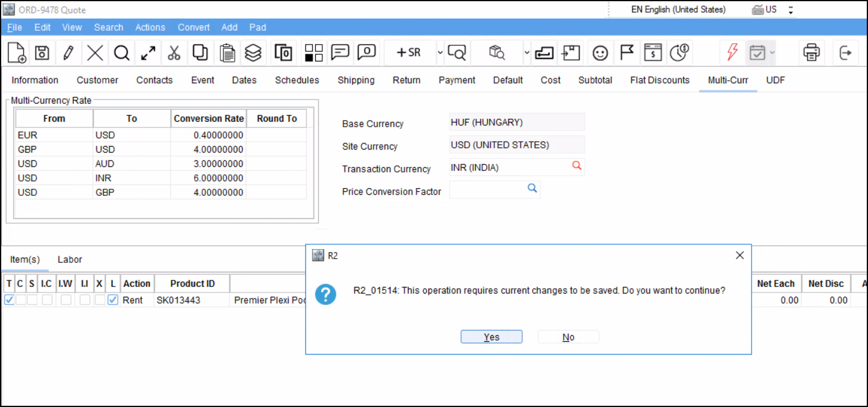868x407 pixels.
Task: Uncheck the L checkbox in item row
Action: pos(113,300)
